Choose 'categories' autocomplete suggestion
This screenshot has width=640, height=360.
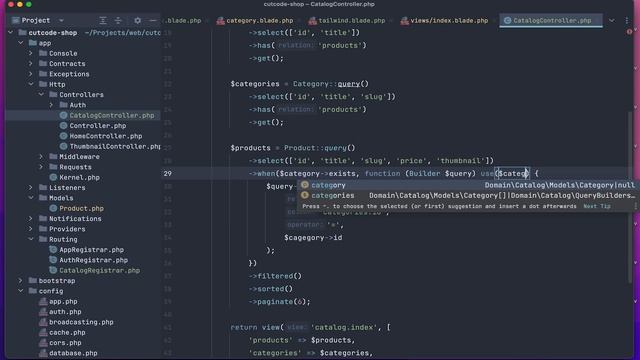(x=468, y=196)
